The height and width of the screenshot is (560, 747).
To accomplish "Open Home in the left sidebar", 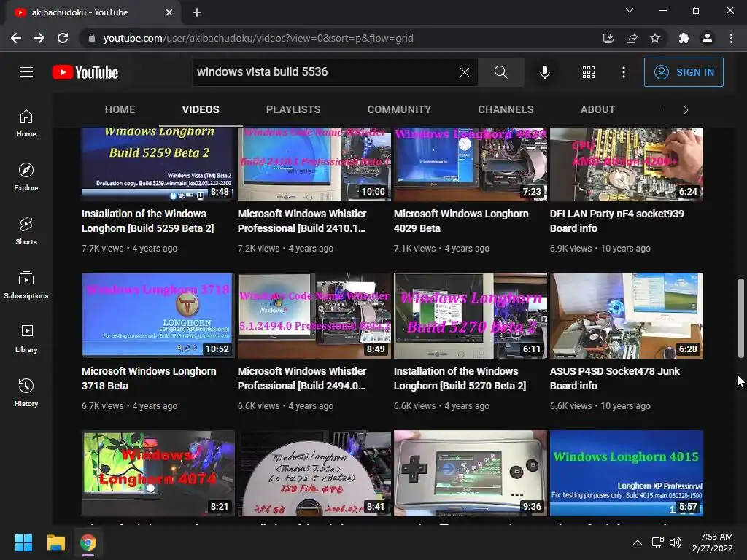I will (x=26, y=122).
